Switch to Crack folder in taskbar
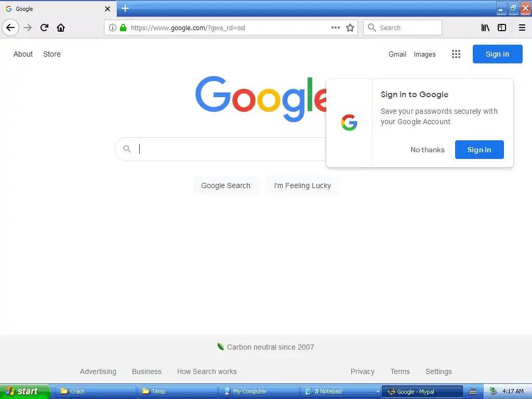The width and height of the screenshot is (532, 399). coord(96,391)
